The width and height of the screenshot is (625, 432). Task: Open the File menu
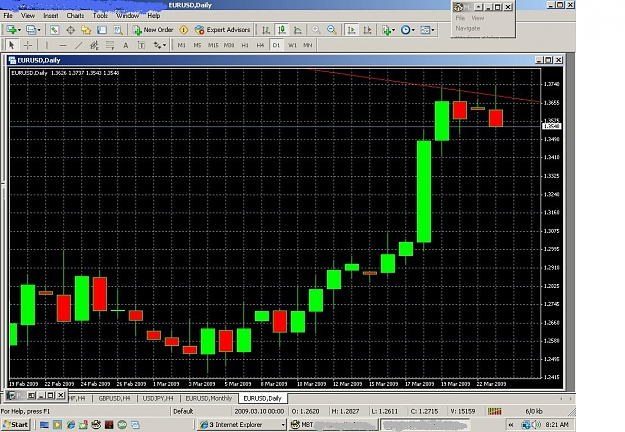click(8, 16)
